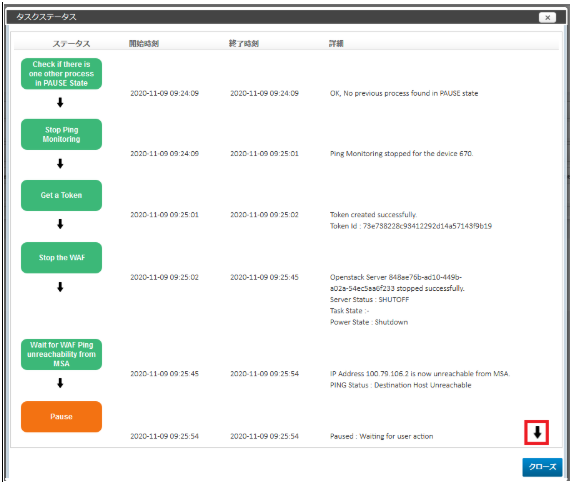
Task: Click arrow below Wait for WAF Ping step
Action: point(60,383)
